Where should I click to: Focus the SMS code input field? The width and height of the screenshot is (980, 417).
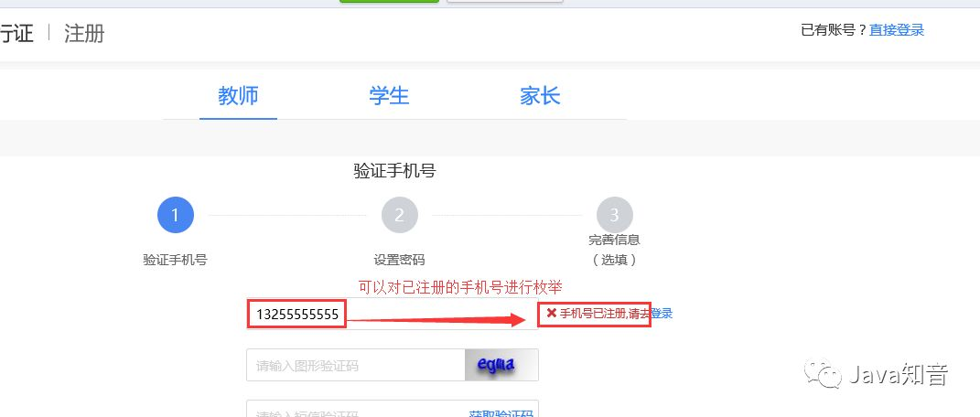(356, 409)
